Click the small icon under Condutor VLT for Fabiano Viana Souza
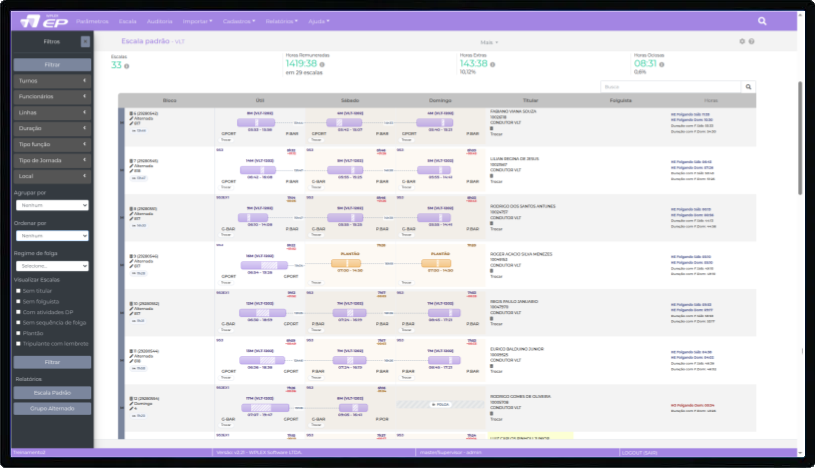The image size is (815, 468). click(x=492, y=128)
